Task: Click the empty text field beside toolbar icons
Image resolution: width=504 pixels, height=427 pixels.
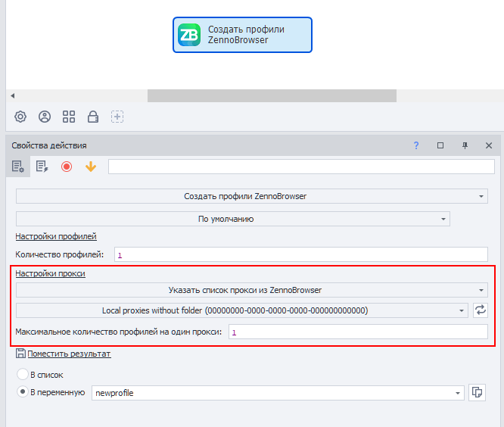Action: (x=301, y=167)
